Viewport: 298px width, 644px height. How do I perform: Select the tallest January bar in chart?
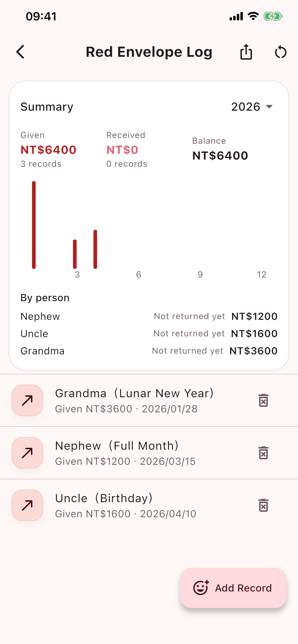coord(34,225)
